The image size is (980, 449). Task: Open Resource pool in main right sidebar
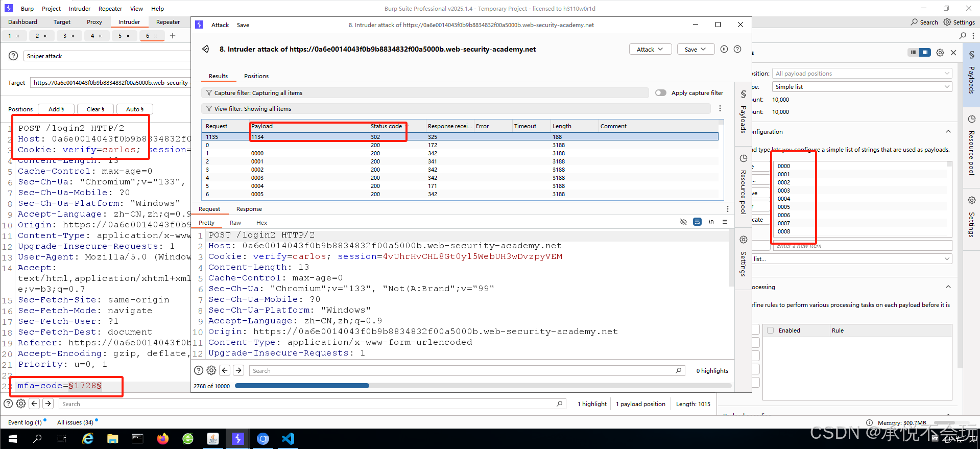(x=971, y=145)
